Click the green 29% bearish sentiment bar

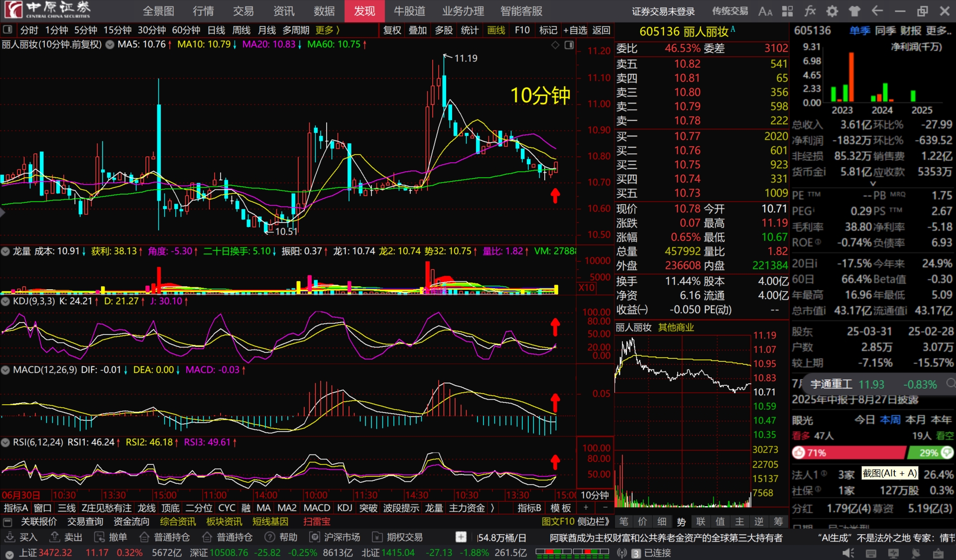(931, 452)
